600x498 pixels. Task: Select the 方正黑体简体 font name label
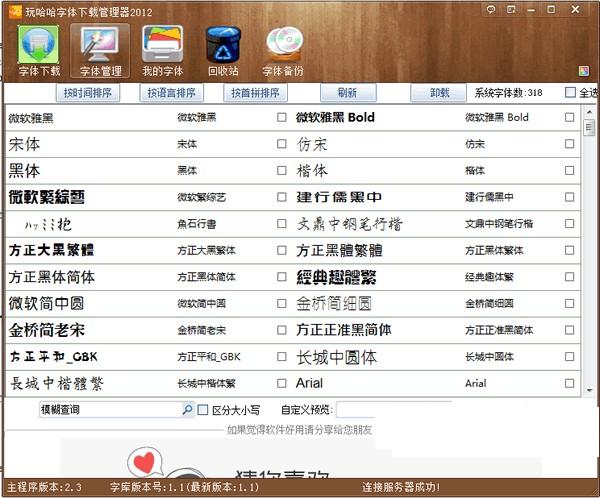pos(206,277)
